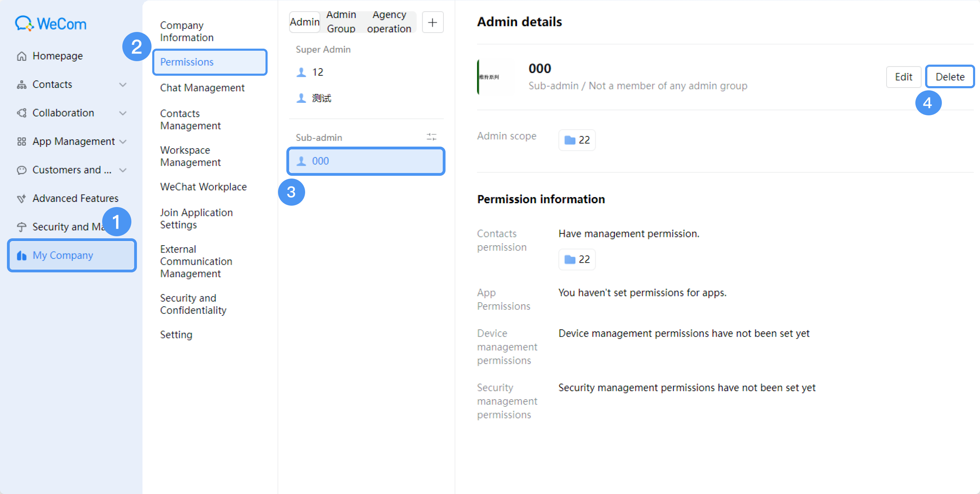Viewport: 980px width, 494px height.
Task: Expand App Management chevron
Action: coord(122,141)
